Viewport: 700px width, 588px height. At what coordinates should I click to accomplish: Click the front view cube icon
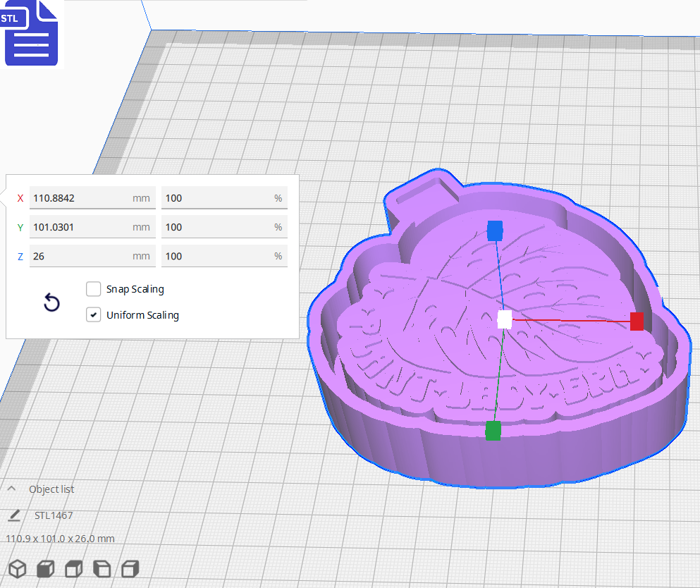tap(73, 568)
